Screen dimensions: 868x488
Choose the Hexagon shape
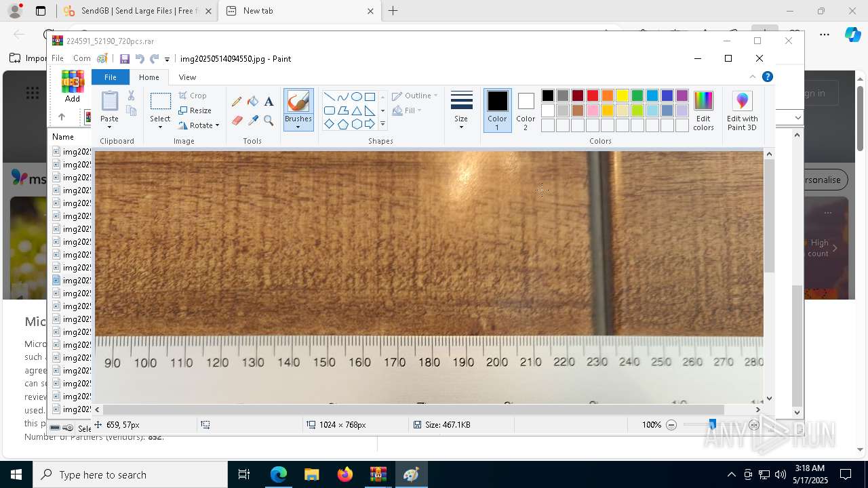click(x=356, y=124)
